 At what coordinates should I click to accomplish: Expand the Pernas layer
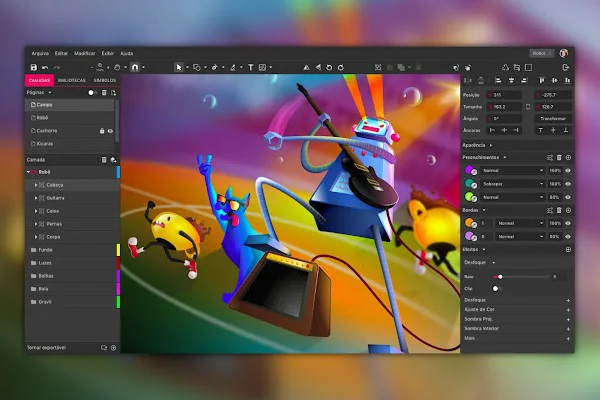click(x=36, y=224)
